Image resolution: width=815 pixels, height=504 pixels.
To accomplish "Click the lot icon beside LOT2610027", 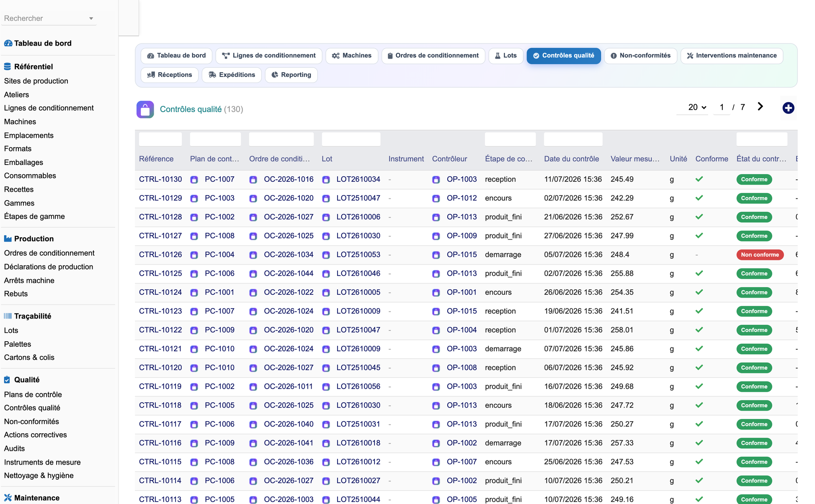I will (x=326, y=481).
